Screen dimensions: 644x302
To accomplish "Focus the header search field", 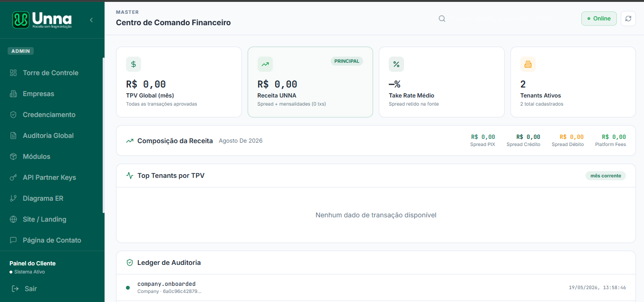I will pyautogui.click(x=504, y=19).
